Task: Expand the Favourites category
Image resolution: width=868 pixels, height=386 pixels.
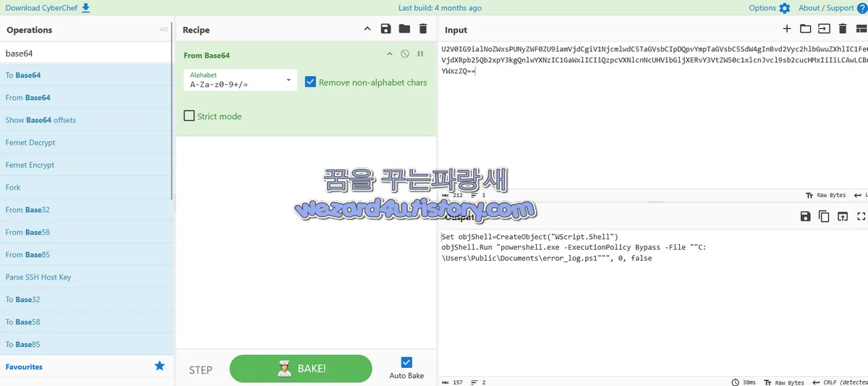Action: 87,366
